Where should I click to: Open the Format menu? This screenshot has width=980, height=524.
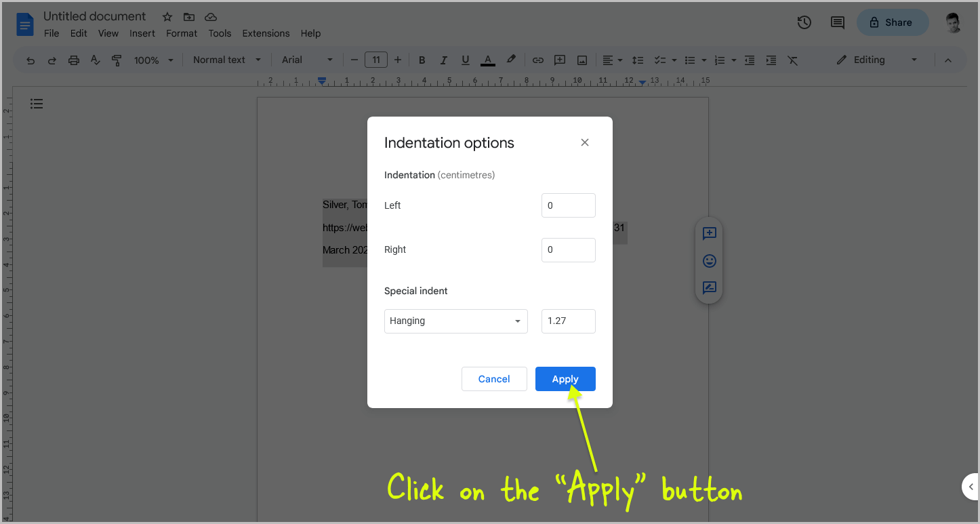181,33
